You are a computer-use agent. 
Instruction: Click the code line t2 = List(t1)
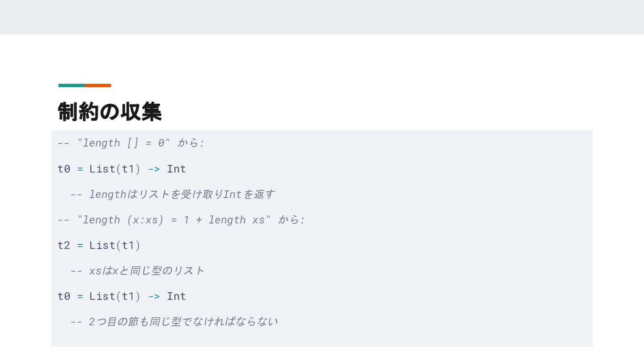[99, 245]
